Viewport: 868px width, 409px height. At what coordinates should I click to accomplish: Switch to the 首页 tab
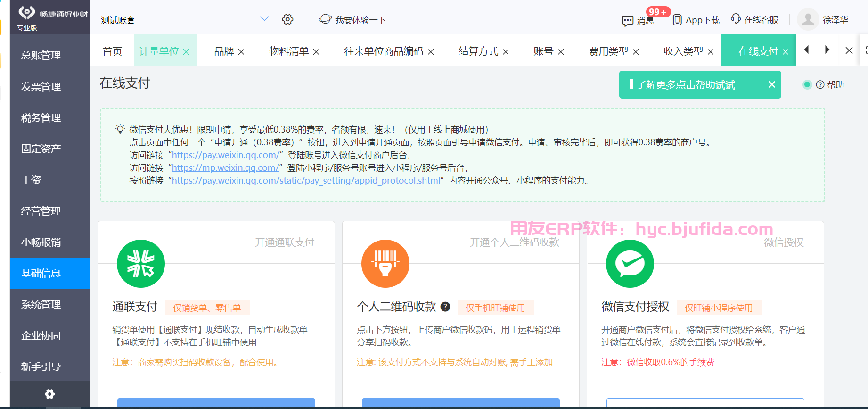(x=112, y=51)
